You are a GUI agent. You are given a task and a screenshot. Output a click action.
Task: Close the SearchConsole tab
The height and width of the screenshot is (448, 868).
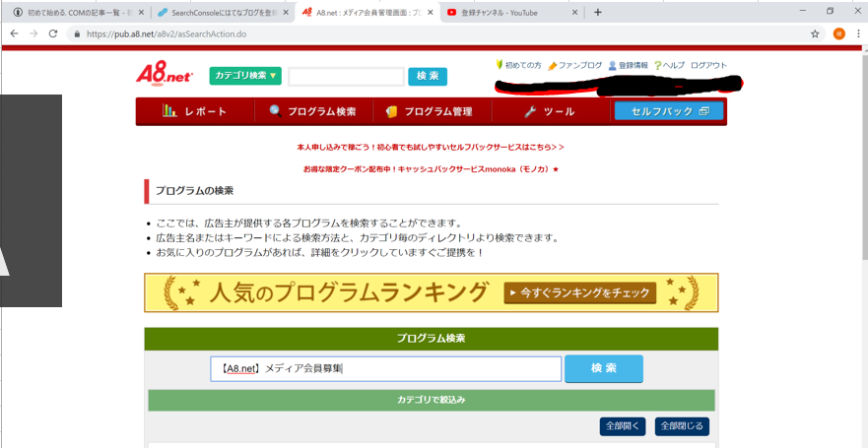286,12
